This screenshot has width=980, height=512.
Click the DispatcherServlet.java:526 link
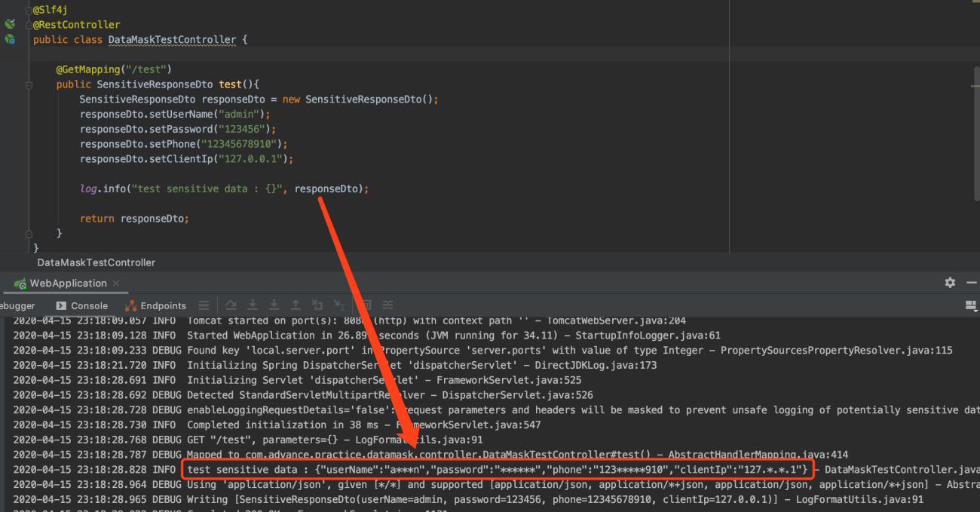click(x=518, y=395)
